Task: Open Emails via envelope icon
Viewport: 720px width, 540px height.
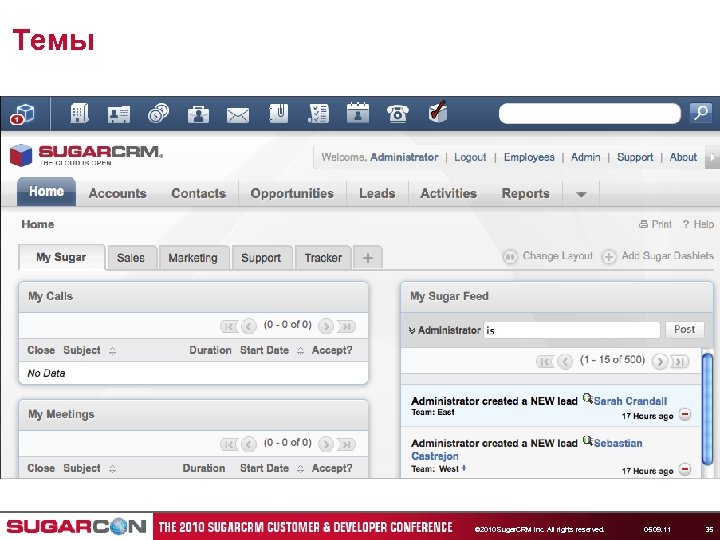Action: click(x=238, y=115)
